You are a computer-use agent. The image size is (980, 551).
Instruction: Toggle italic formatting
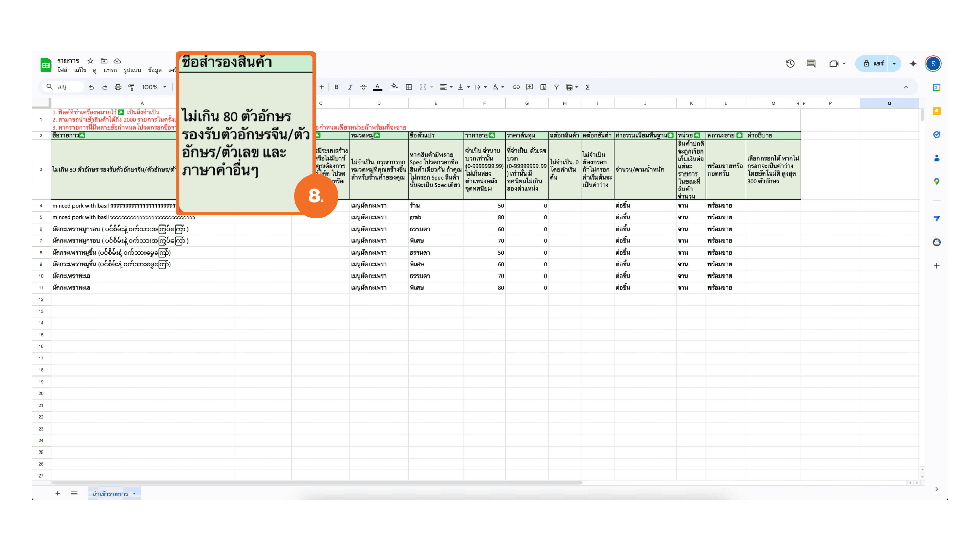coord(350,87)
